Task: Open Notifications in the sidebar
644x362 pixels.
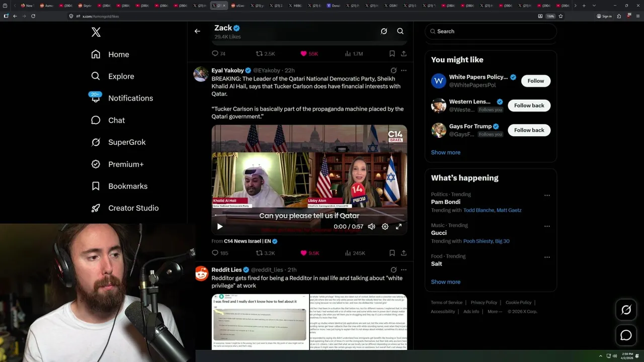Action: pos(122,98)
